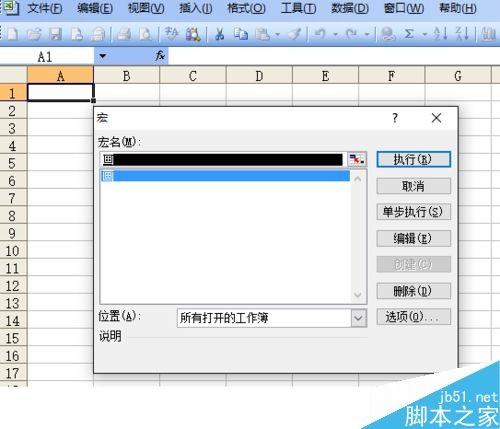Click the Insert Function fx icon
Image resolution: width=500 pixels, height=429 pixels.
point(160,56)
